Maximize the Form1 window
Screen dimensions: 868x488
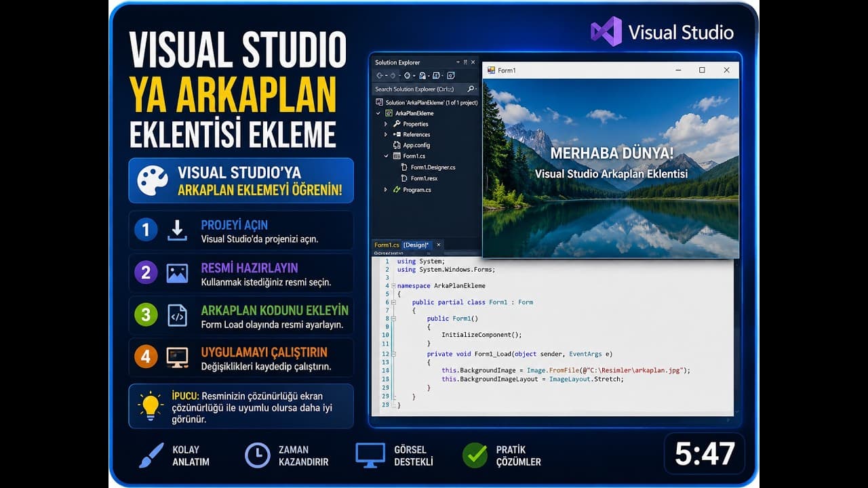(x=702, y=70)
